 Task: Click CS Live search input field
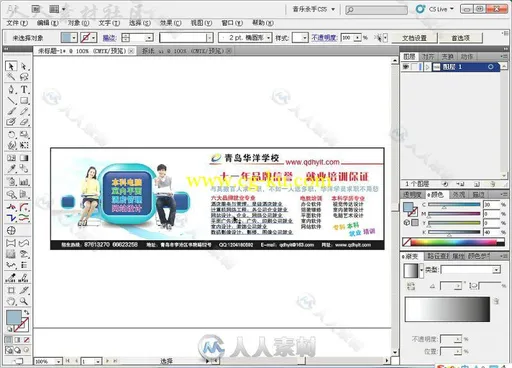pyautogui.click(x=376, y=10)
